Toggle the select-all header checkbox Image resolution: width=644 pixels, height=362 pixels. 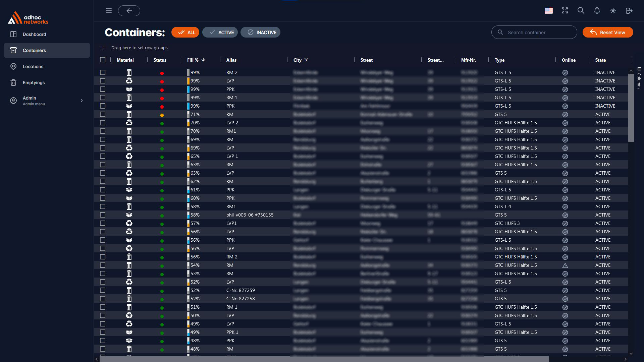103,60
